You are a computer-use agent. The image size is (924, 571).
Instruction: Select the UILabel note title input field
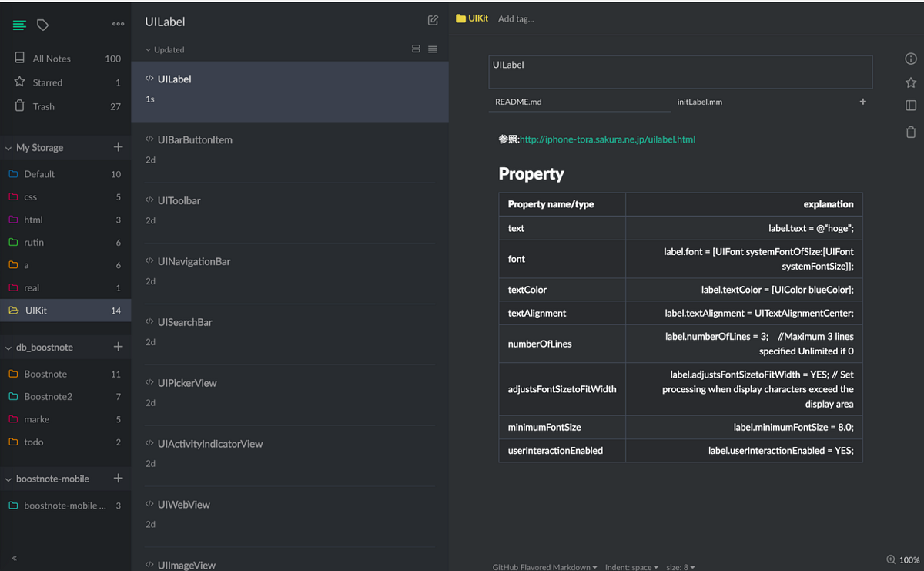pyautogui.click(x=680, y=72)
